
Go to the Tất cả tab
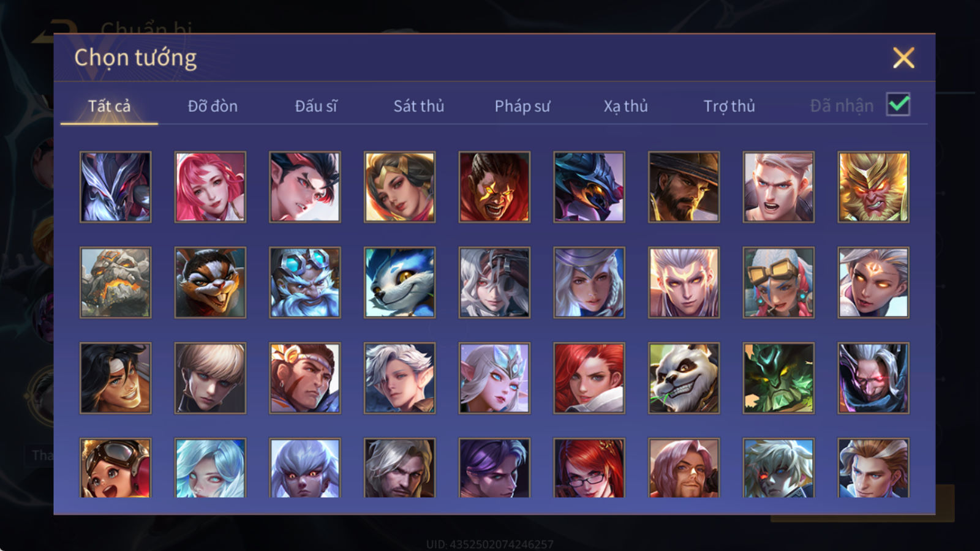coord(109,106)
